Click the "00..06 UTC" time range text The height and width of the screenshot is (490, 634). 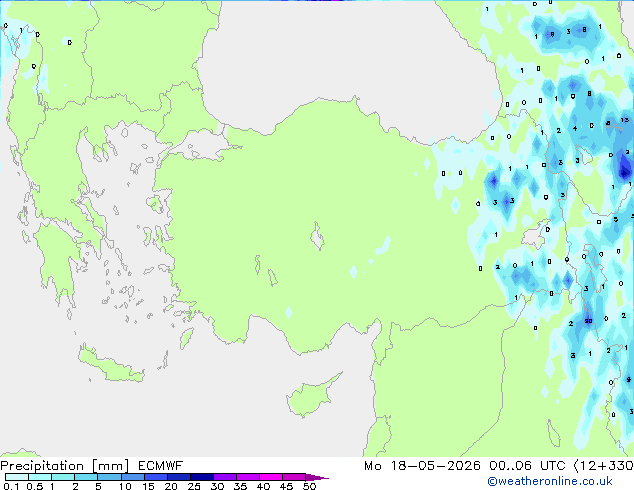[527, 466]
